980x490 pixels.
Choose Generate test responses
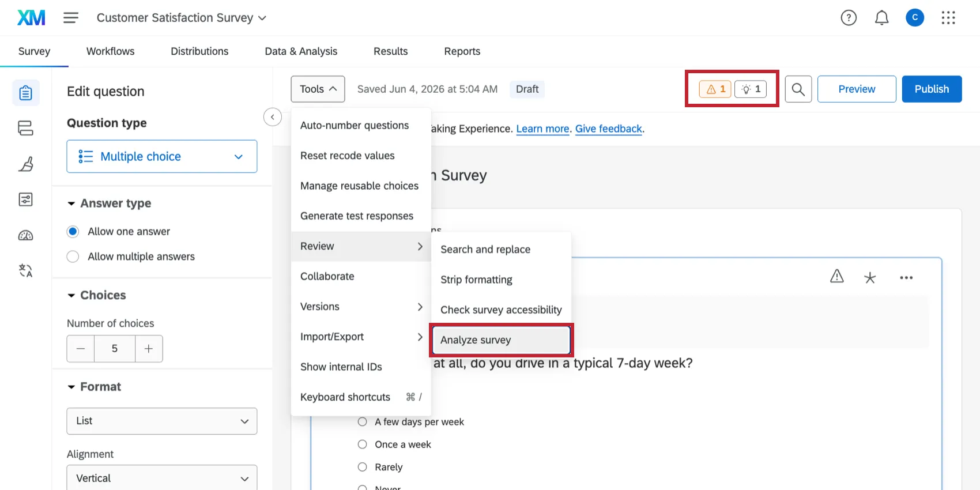(x=361, y=216)
